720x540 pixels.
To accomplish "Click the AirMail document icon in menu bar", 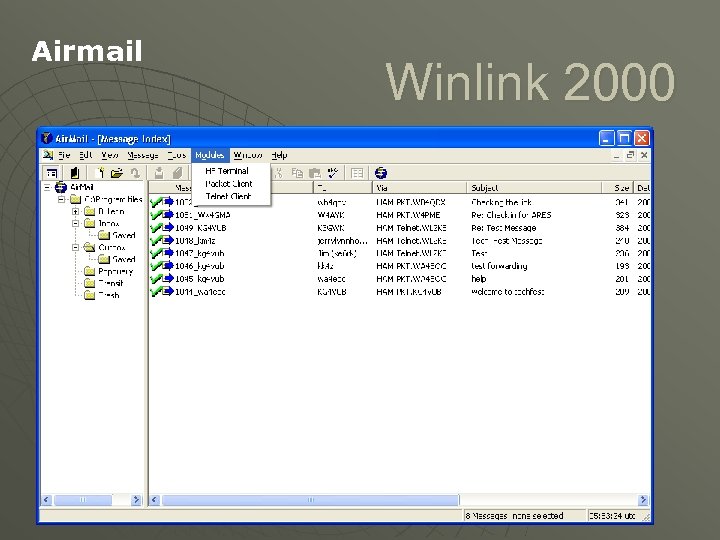I will [48, 155].
